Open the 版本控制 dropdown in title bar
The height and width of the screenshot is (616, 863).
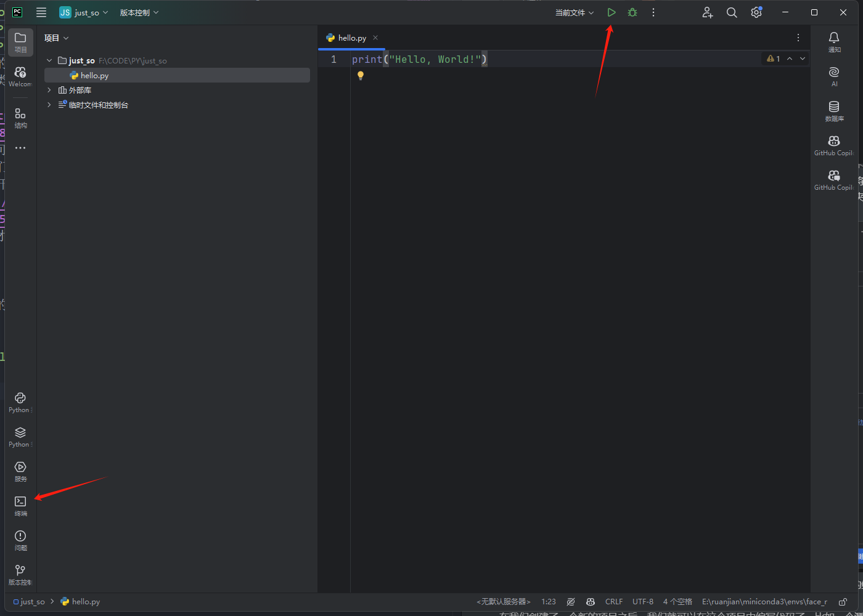139,12
